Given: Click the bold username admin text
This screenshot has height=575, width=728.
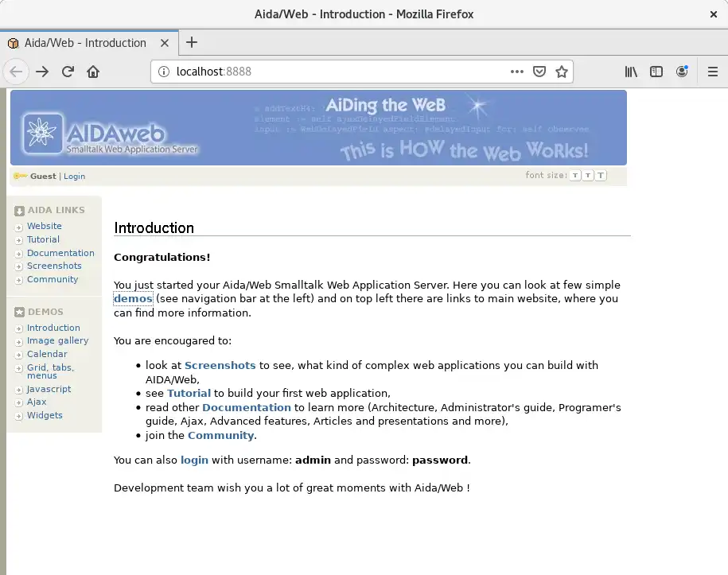Looking at the screenshot, I should pyautogui.click(x=313, y=460).
